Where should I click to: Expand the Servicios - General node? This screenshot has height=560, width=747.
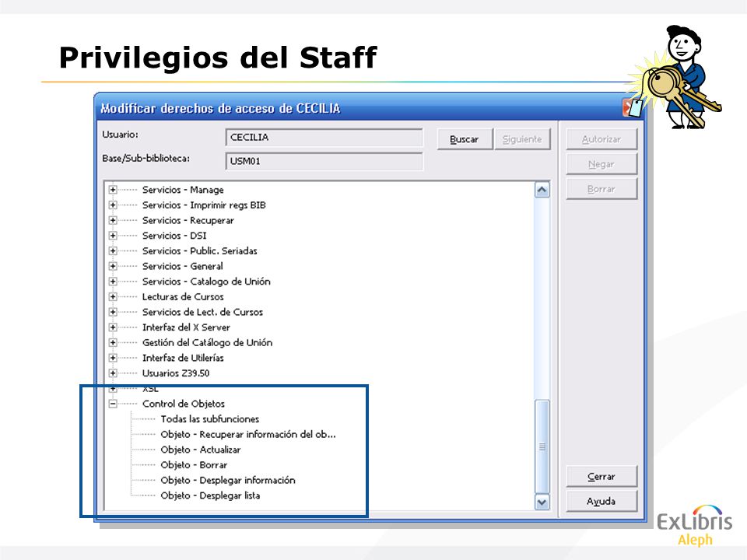pyautogui.click(x=113, y=266)
